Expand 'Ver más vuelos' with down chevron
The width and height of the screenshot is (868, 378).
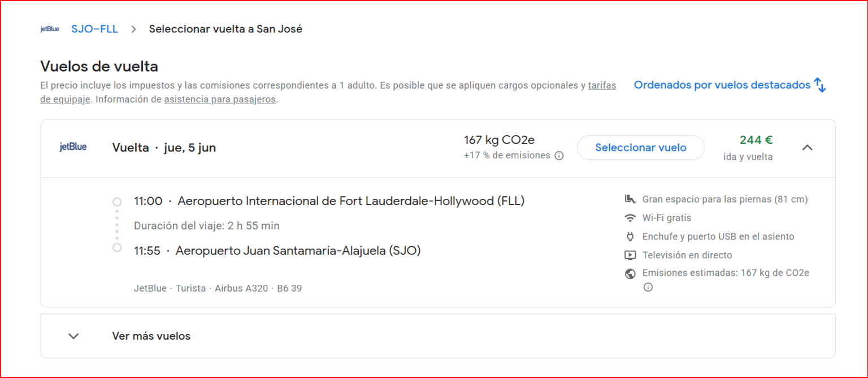pos(73,336)
